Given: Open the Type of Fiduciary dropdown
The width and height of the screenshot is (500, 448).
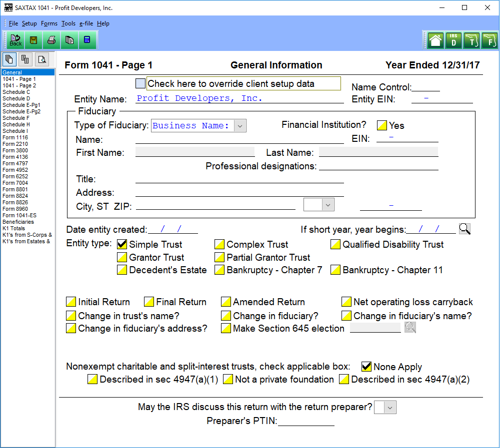Looking at the screenshot, I should [x=240, y=126].
